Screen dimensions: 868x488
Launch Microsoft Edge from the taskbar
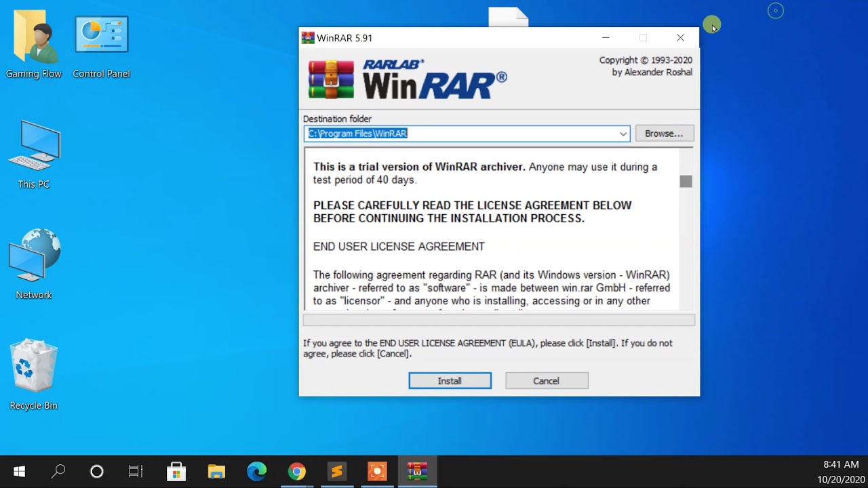pos(256,472)
